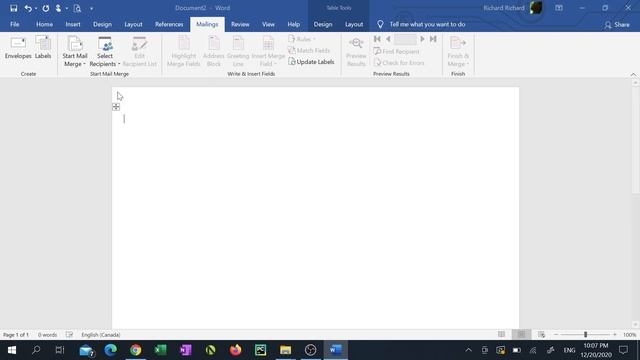Click the Share button

pyautogui.click(x=617, y=25)
